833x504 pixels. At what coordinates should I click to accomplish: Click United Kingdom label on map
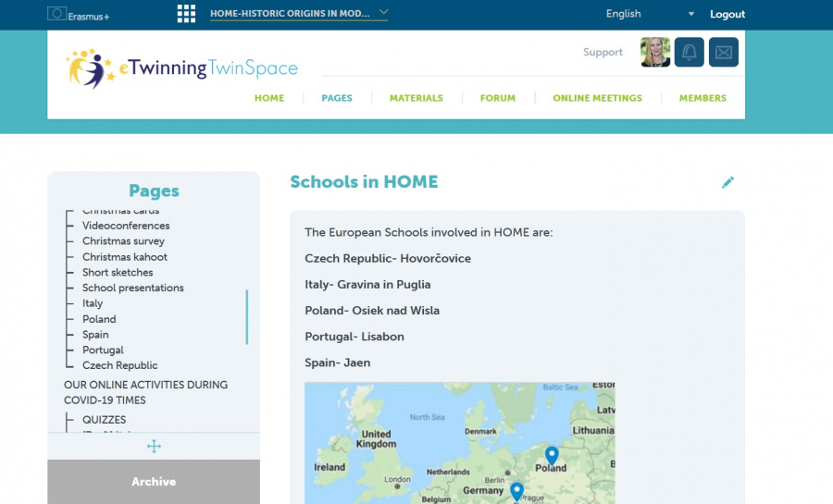tap(376, 438)
